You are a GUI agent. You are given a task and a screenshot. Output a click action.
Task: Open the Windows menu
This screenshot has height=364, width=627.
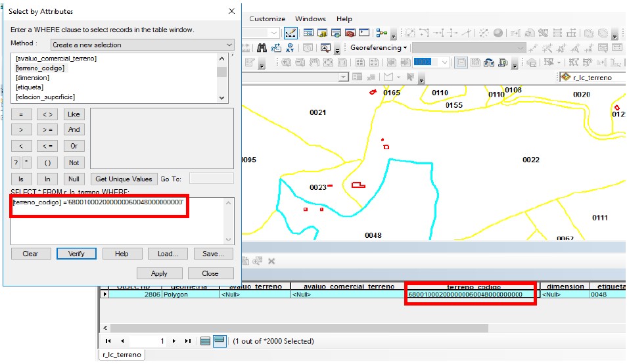(310, 19)
